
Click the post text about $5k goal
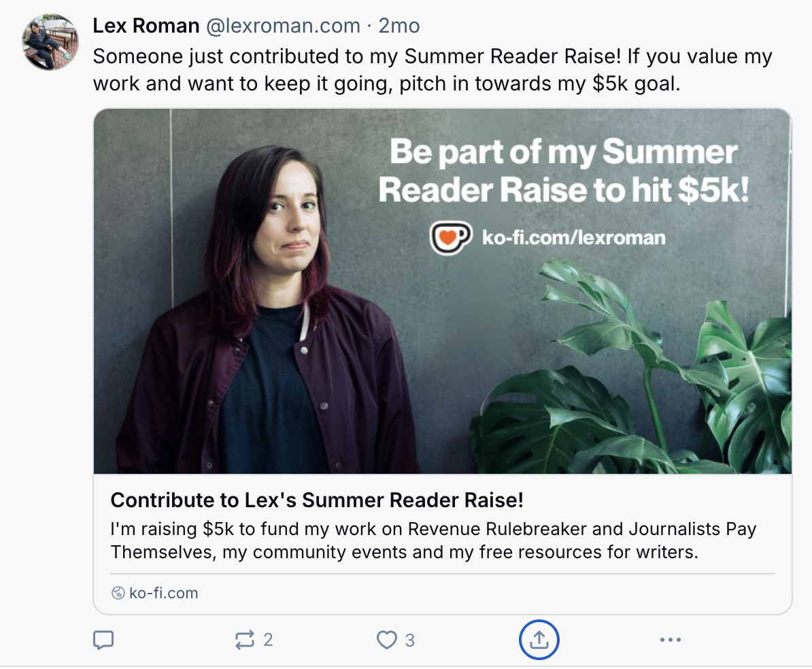pos(433,70)
